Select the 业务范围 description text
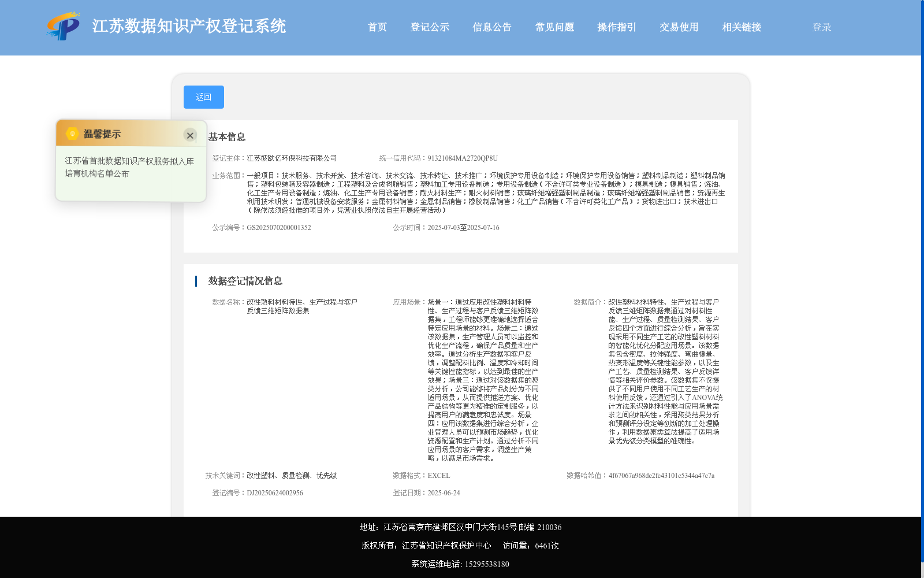Viewport: 924px width, 578px height. pos(486,193)
